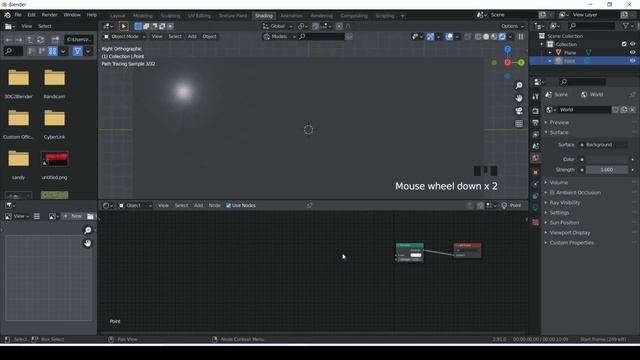Image resolution: width=640 pixels, height=360 pixels.
Task: Expand the Ray Visibility panel
Action: [564, 202]
